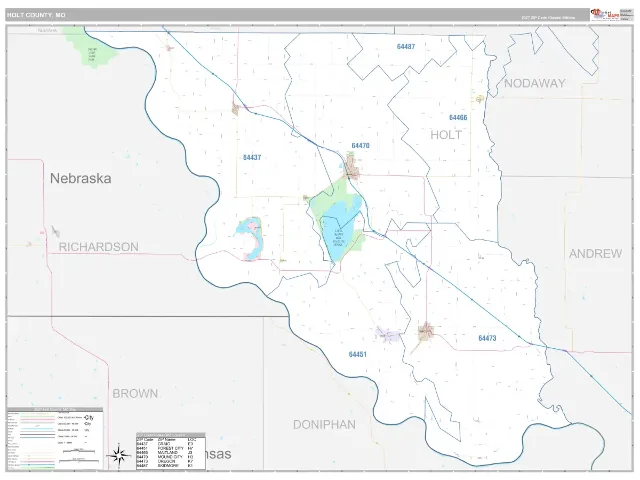Image resolution: width=640 pixels, height=480 pixels.
Task: Click the NODAWAY county label
Action: point(535,83)
